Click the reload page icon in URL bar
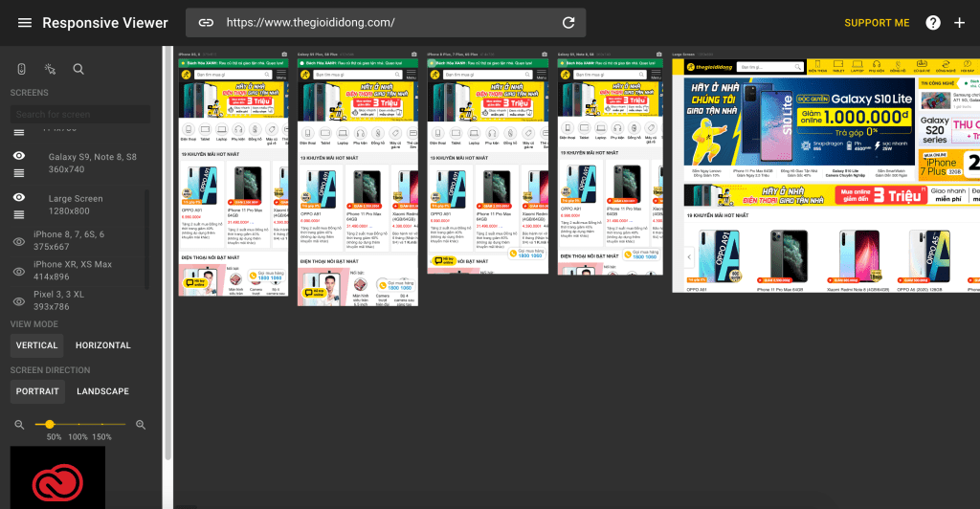 568,23
